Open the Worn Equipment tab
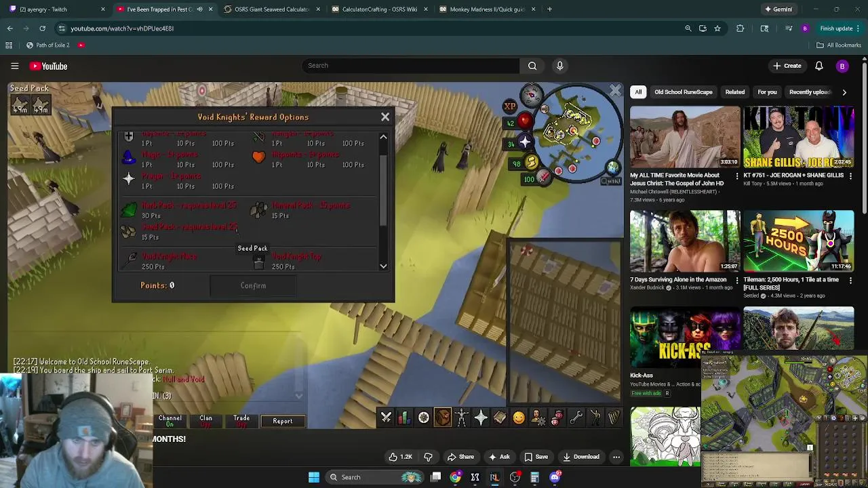The width and height of the screenshot is (868, 488). (x=461, y=418)
